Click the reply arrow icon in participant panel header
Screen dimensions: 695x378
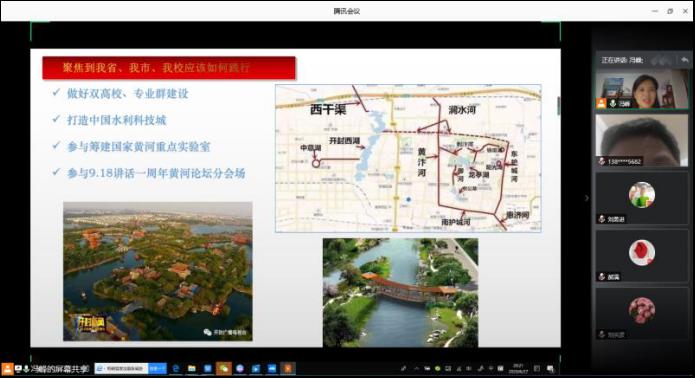pyautogui.click(x=684, y=60)
